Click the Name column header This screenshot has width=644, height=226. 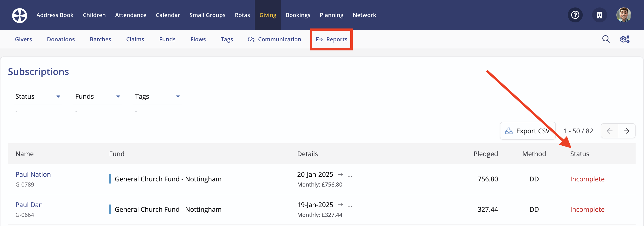pos(25,154)
